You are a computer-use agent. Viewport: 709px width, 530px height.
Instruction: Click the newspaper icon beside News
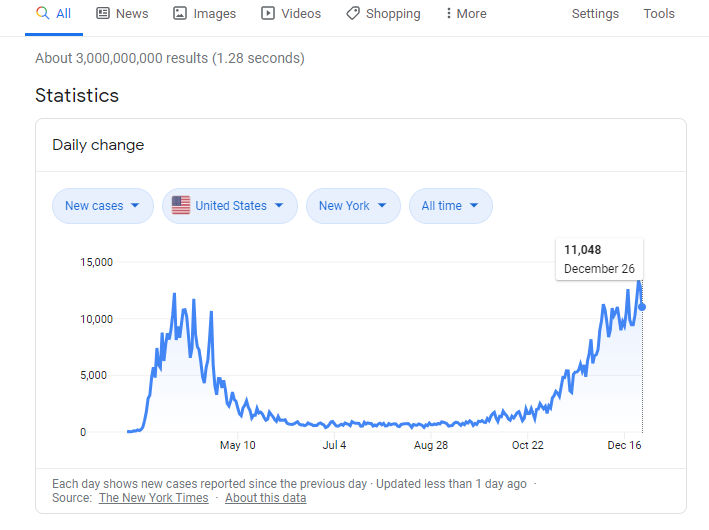[103, 14]
